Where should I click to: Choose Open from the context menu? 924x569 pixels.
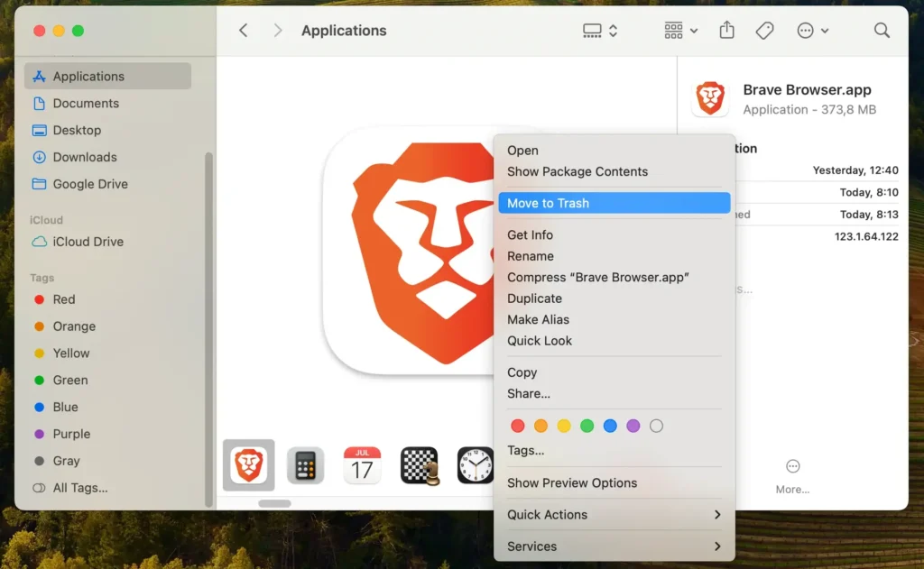pyautogui.click(x=614, y=151)
